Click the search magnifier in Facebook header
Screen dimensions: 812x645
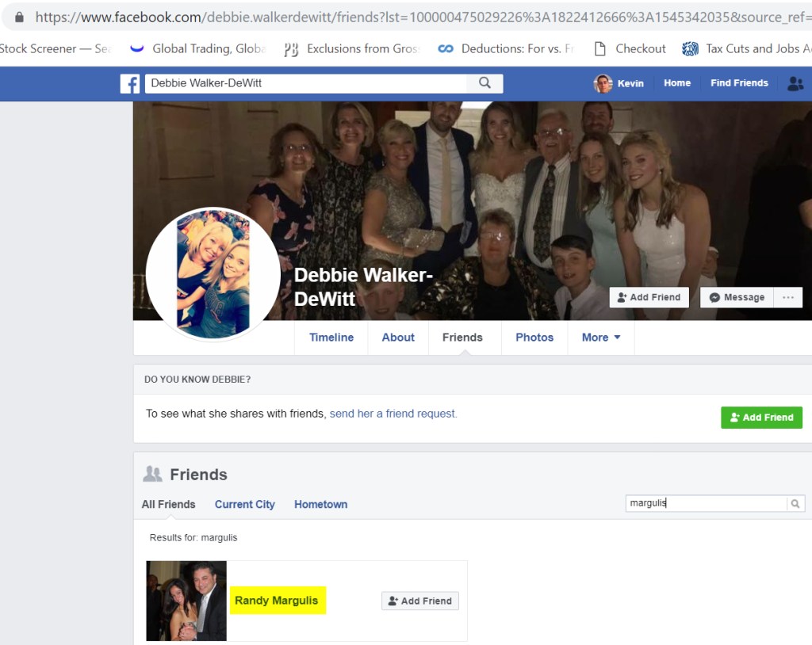(x=485, y=83)
